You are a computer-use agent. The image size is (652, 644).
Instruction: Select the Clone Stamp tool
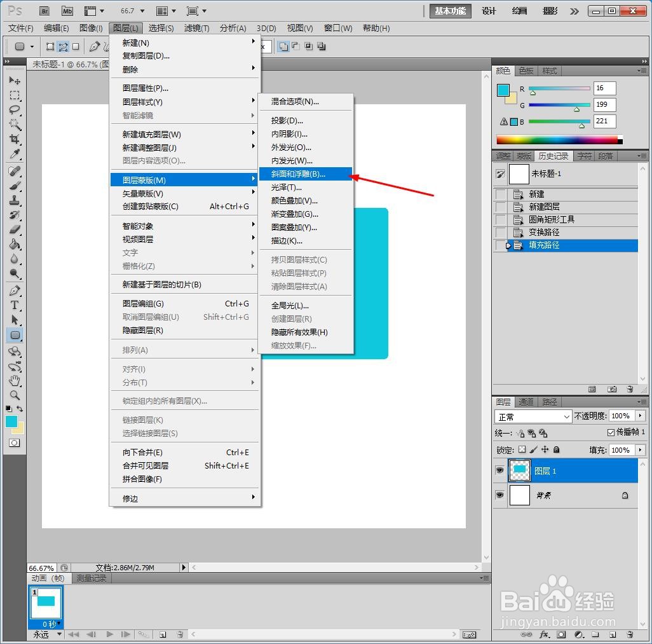15,200
